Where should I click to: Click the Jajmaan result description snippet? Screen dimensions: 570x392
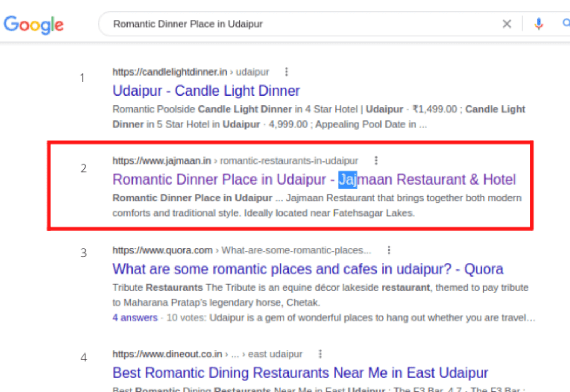(x=316, y=205)
